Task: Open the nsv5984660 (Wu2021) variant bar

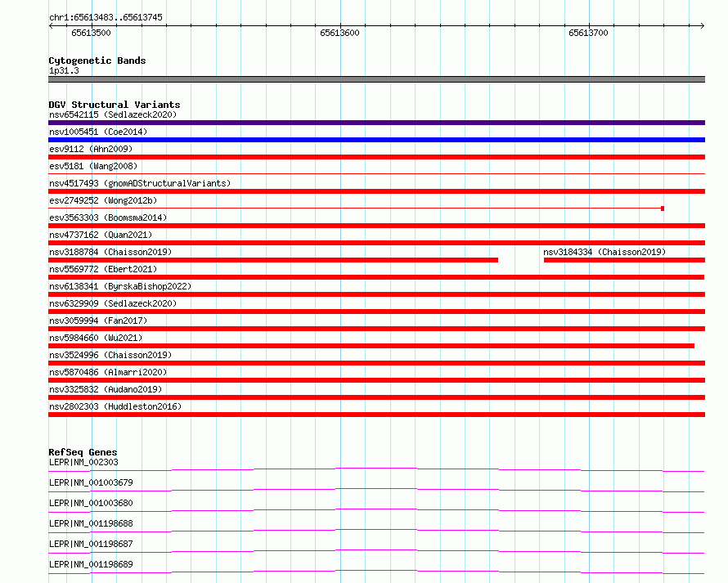Action: click(371, 346)
